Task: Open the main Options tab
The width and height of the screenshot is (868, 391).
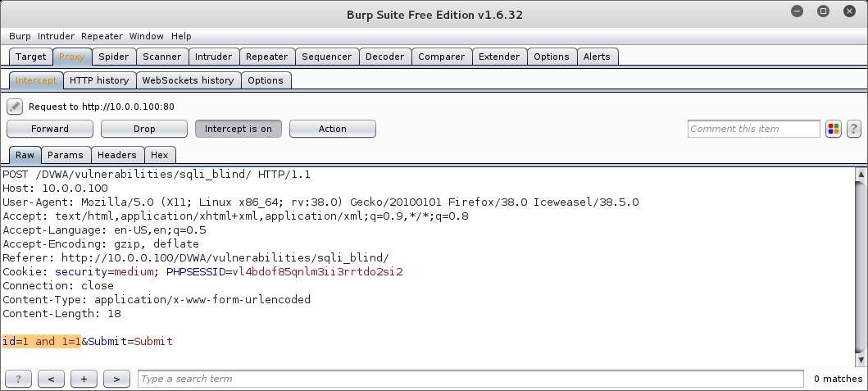Action: tap(552, 57)
